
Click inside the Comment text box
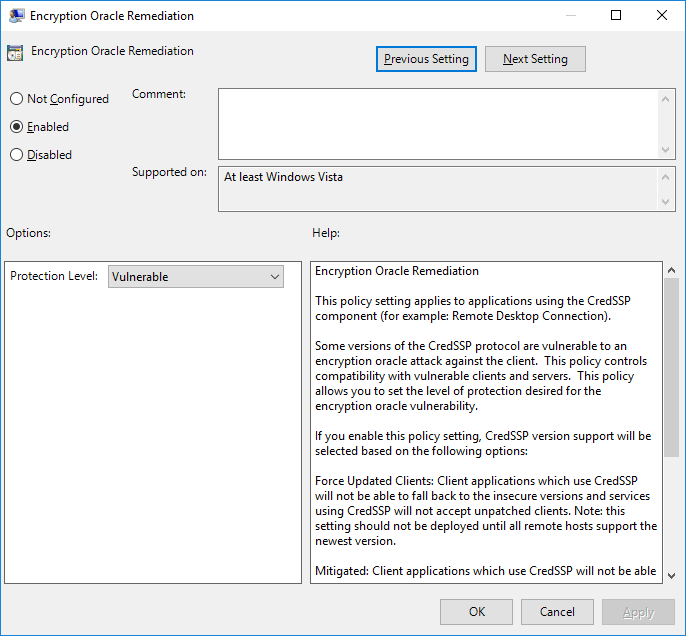438,122
